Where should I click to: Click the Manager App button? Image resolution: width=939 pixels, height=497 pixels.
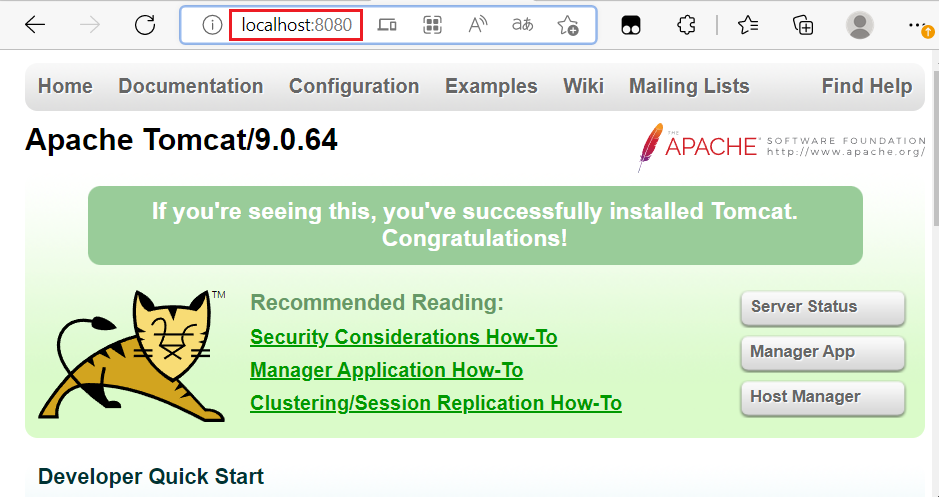click(x=822, y=353)
